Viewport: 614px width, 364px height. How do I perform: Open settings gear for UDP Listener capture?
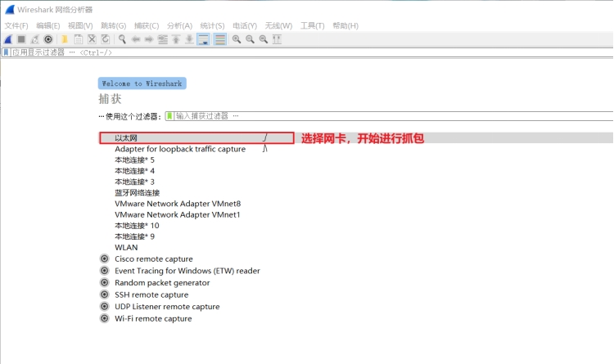tap(105, 307)
